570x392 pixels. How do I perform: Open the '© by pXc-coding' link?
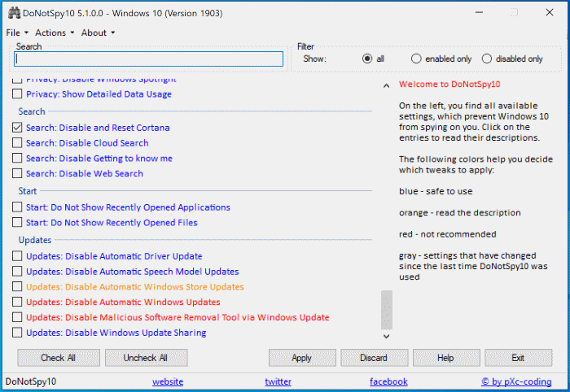(516, 381)
